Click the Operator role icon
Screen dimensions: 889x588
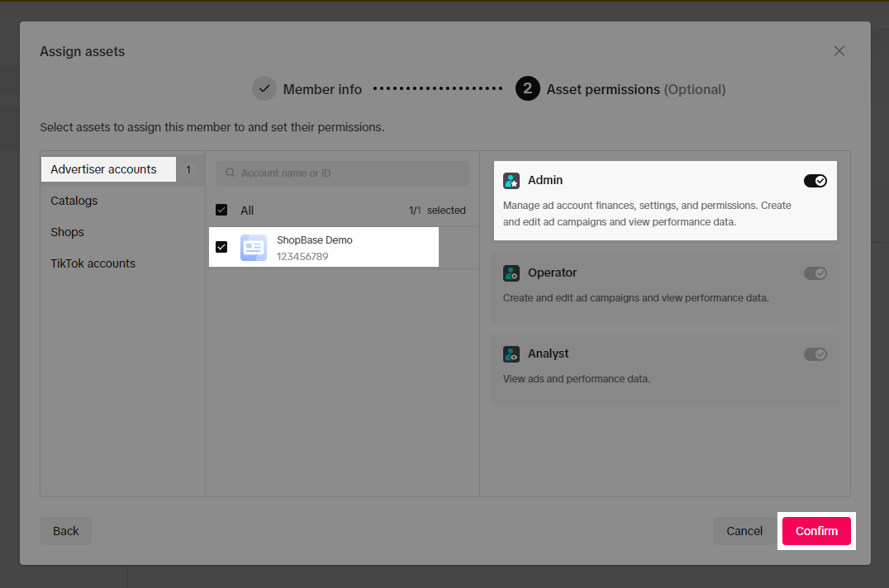click(511, 273)
